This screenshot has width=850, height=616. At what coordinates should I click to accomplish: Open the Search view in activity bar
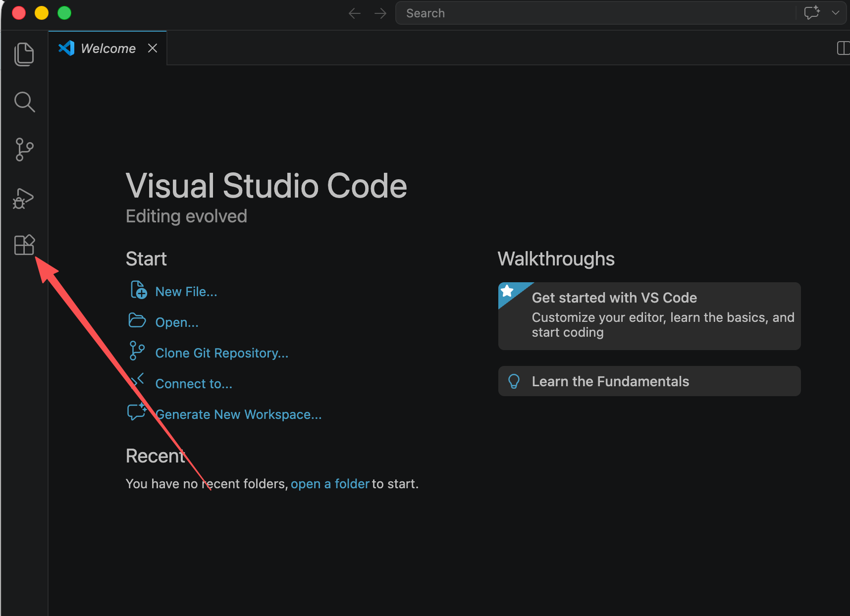click(24, 102)
